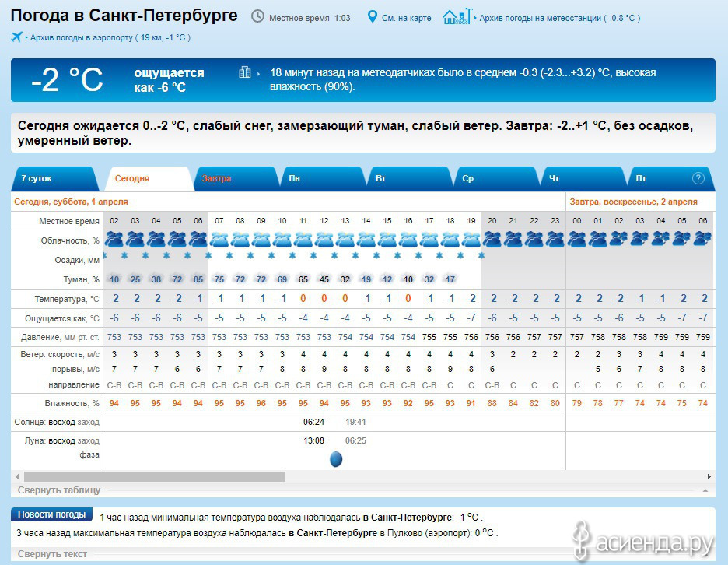Click the sunrise time 06:24
The height and width of the screenshot is (565, 728).
pos(314,423)
